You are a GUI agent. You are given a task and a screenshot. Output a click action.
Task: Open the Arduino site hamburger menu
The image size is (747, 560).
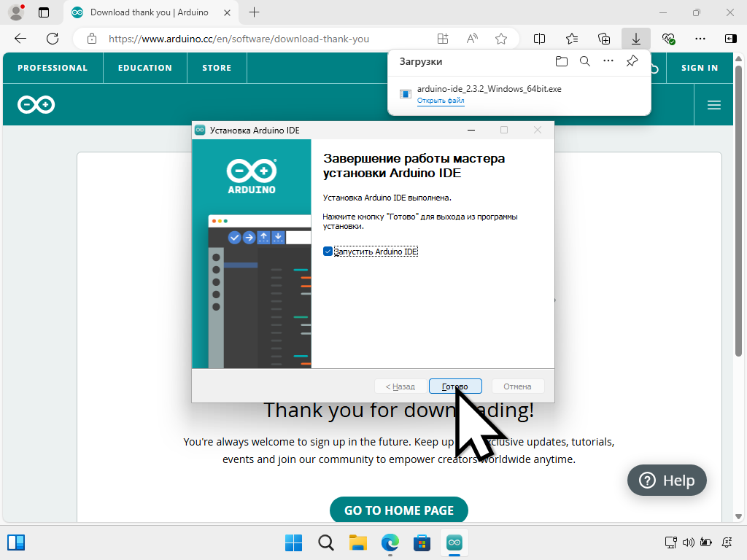point(713,105)
